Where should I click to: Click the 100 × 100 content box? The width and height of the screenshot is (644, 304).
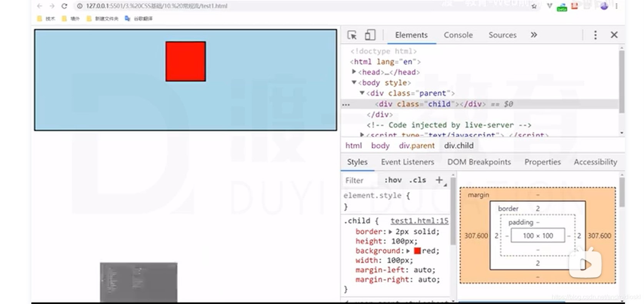538,236
